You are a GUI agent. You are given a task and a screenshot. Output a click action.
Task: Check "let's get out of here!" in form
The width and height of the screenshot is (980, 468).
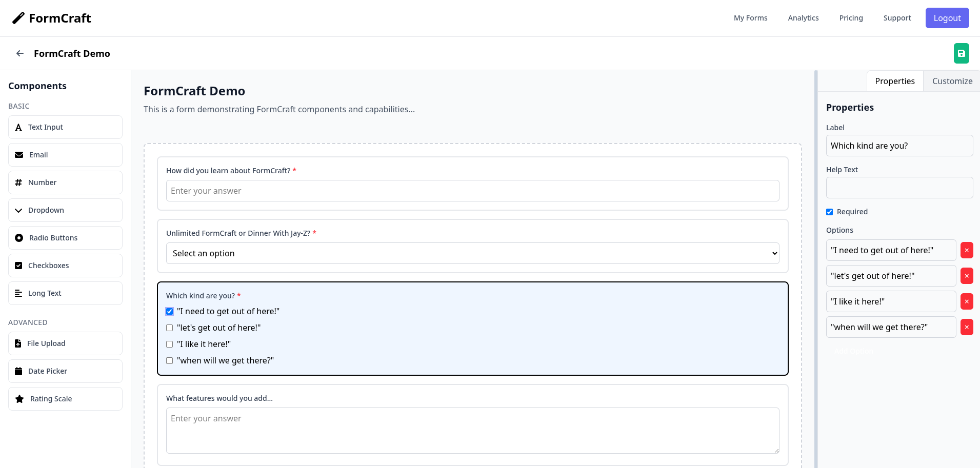coord(169,328)
